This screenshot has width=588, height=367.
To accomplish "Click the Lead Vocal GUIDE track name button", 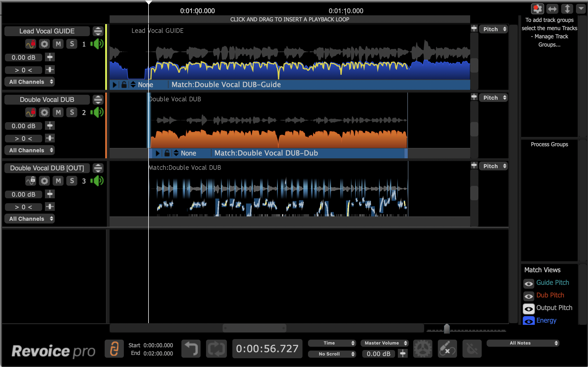I will point(47,31).
